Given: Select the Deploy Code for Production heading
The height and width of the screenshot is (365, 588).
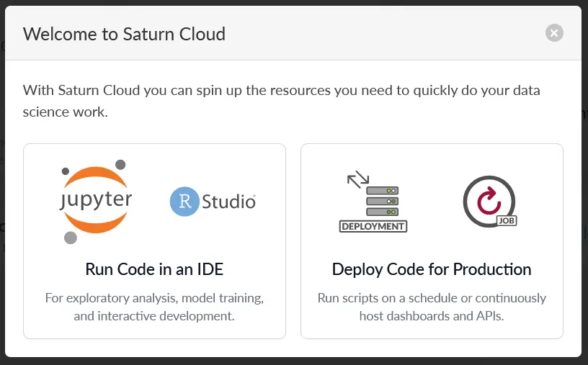Looking at the screenshot, I should click(x=432, y=269).
